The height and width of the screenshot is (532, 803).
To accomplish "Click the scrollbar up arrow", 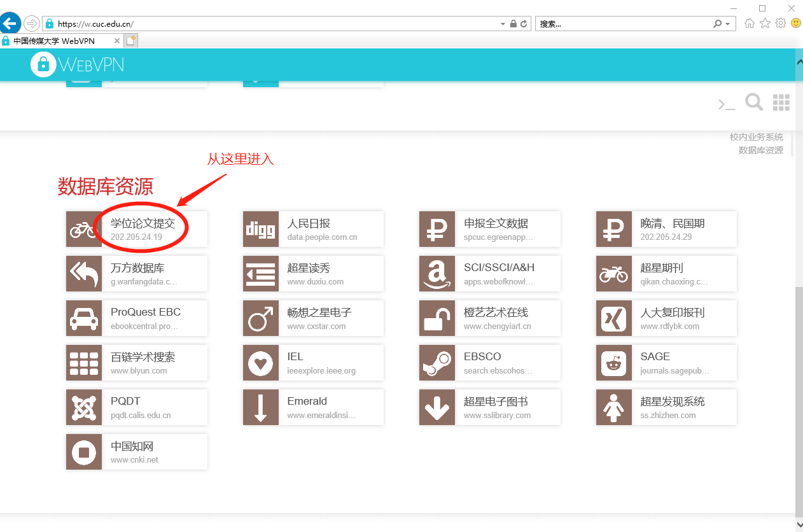I will coord(799,61).
